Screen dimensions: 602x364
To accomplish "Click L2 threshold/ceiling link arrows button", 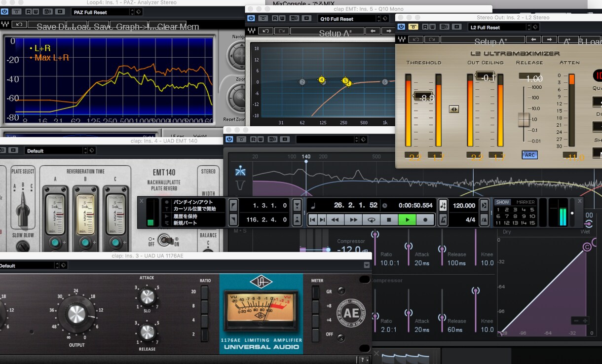I will [x=453, y=109].
